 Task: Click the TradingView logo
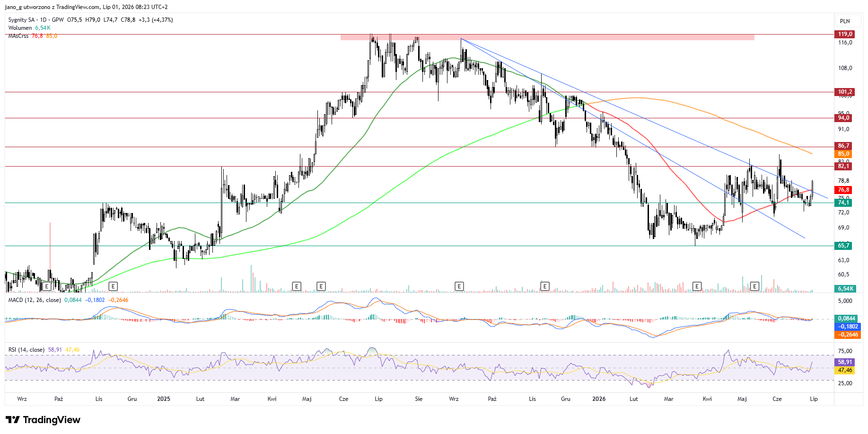[x=43, y=420]
